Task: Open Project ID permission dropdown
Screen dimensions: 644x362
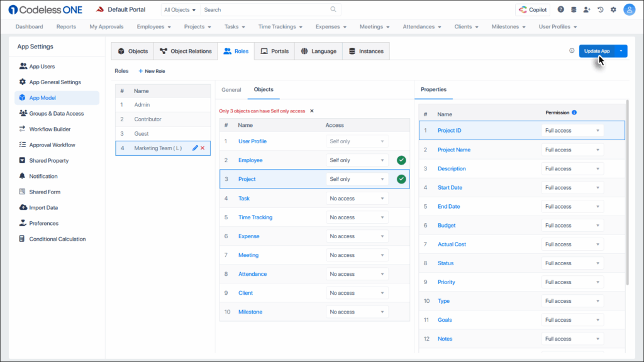Action: [572, 131]
